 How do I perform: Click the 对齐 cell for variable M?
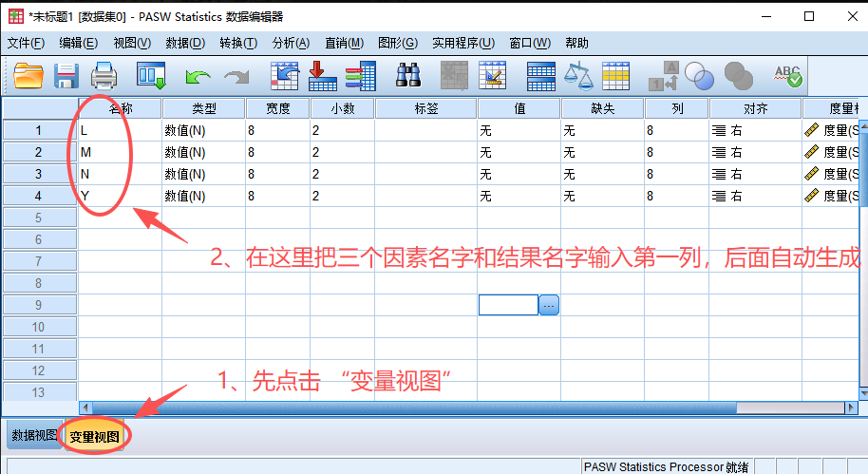click(754, 152)
